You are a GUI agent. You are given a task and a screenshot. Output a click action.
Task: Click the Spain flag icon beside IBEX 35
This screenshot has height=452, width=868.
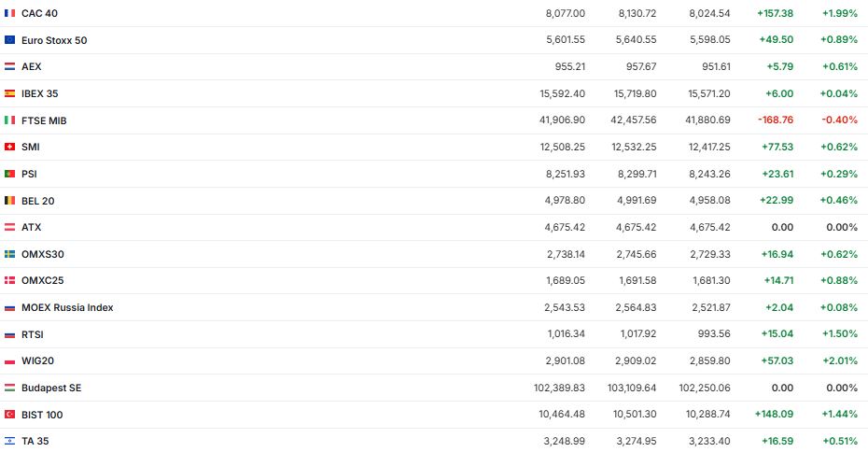tap(9, 93)
